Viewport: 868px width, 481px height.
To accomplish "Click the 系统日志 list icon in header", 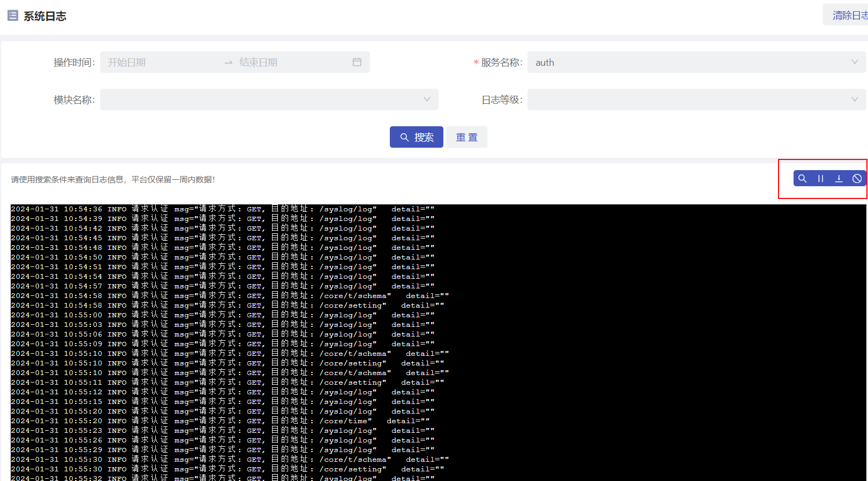I will point(13,16).
